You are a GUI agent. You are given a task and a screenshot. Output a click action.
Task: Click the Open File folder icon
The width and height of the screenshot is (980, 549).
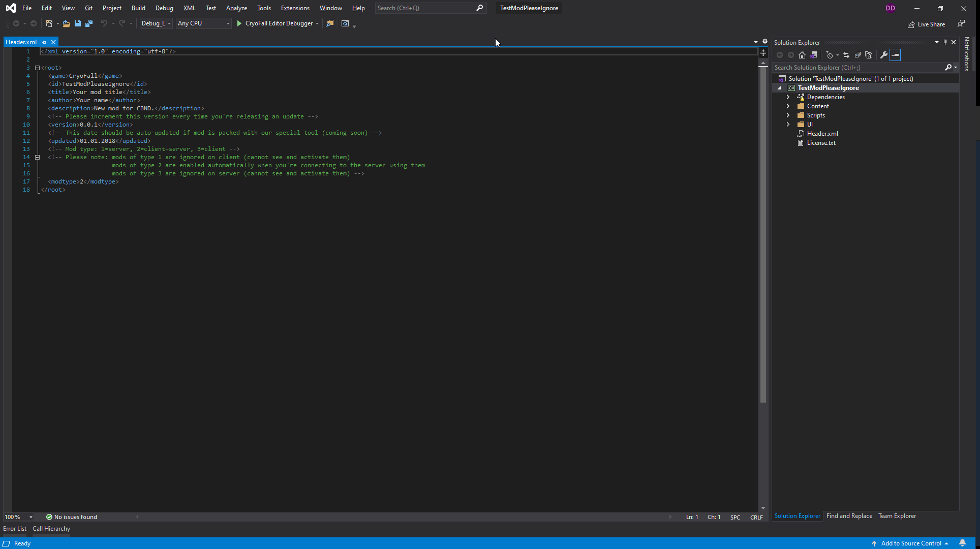click(66, 23)
